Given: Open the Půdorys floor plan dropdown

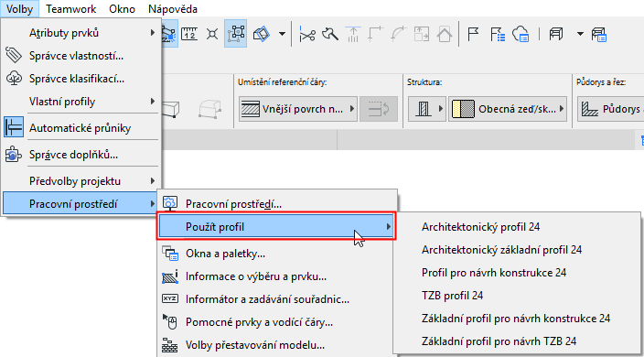Looking at the screenshot, I should pyautogui.click(x=611, y=109).
